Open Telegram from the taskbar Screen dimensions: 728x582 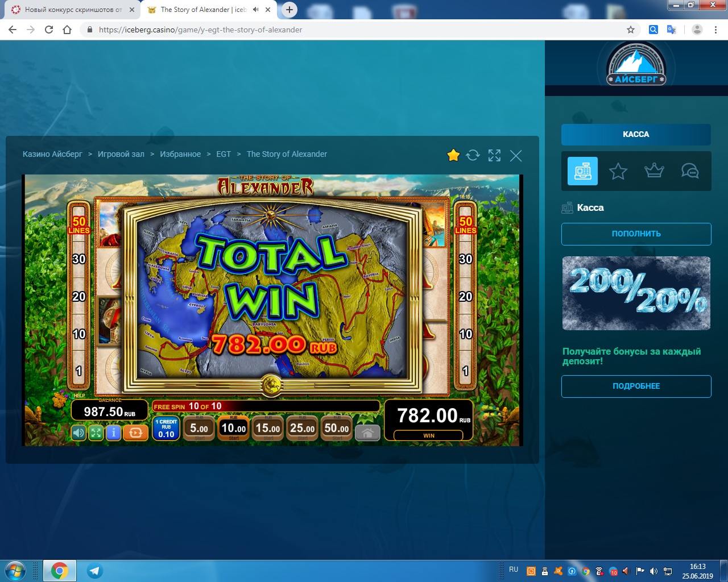tap(94, 571)
